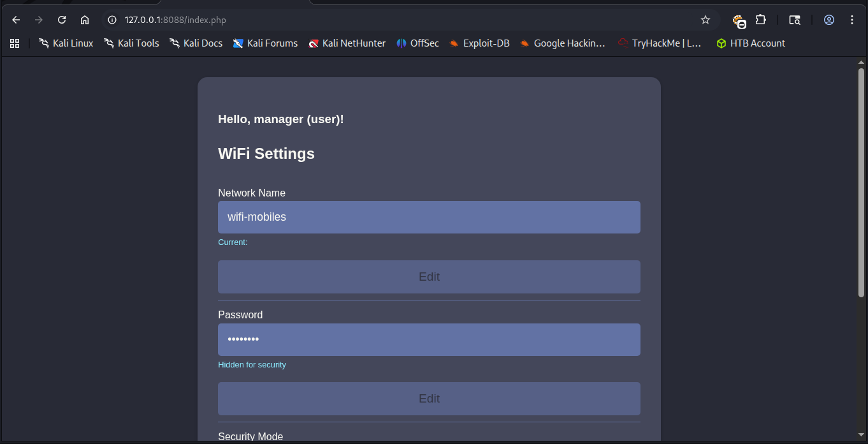Open the OffSec bookmark
This screenshot has width=868, height=444.
click(417, 43)
